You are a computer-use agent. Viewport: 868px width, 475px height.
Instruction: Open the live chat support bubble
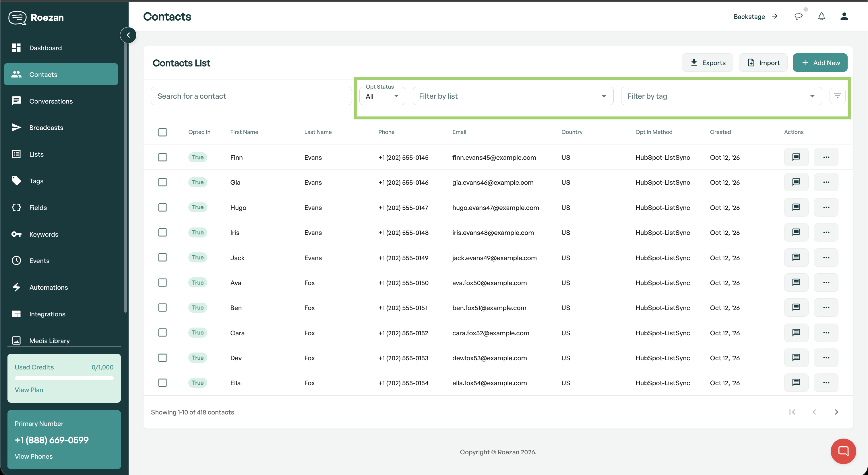[x=843, y=451]
